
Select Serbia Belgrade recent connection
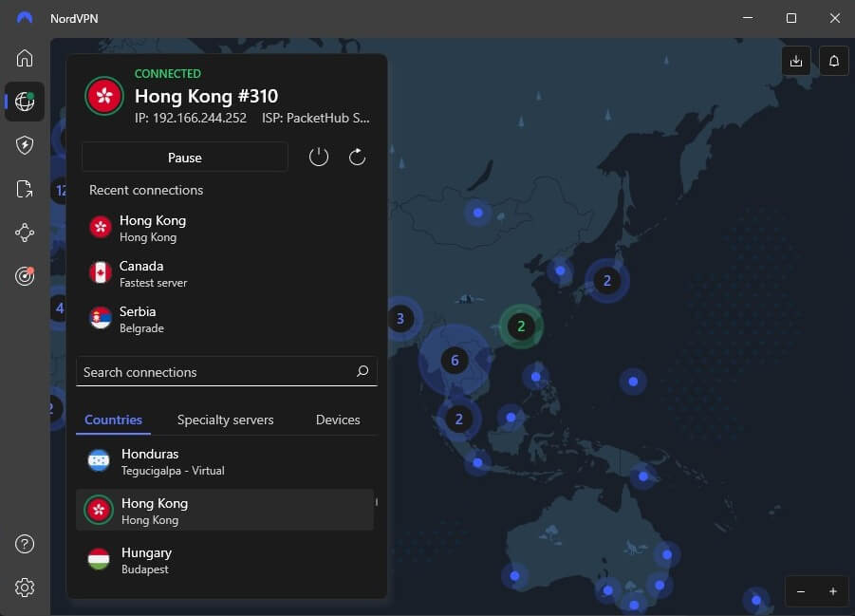[x=226, y=319]
